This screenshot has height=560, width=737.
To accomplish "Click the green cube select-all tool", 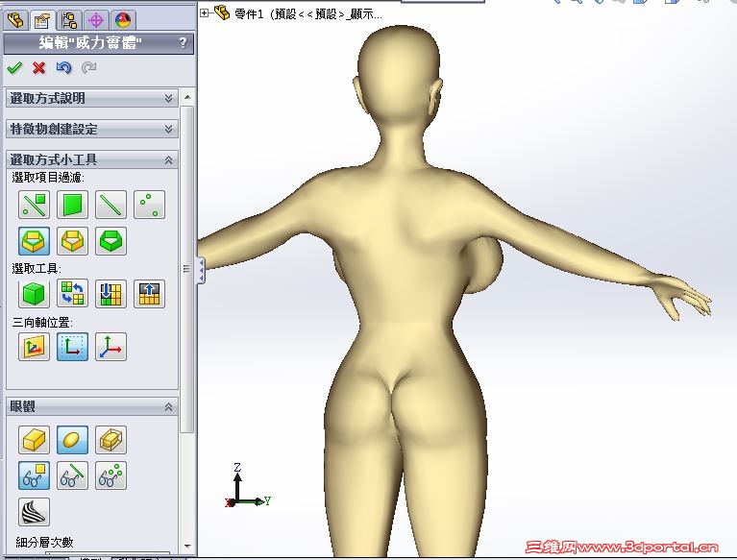I will 34,294.
